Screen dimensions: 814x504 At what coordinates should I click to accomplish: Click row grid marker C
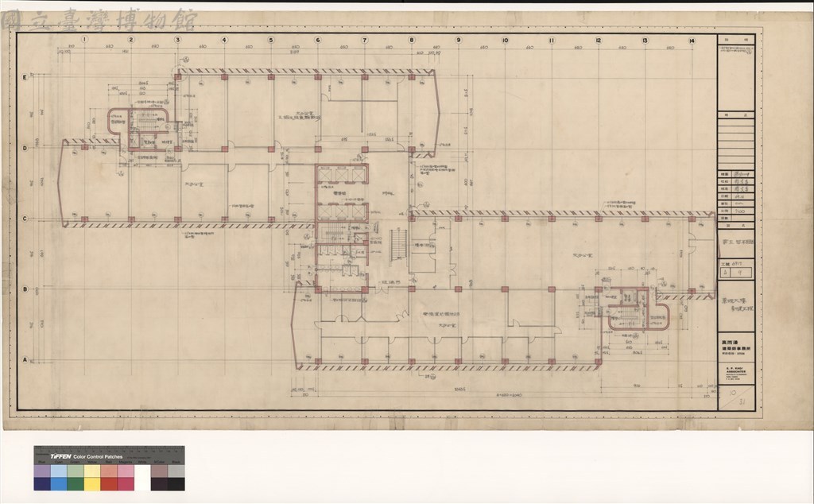[25, 219]
